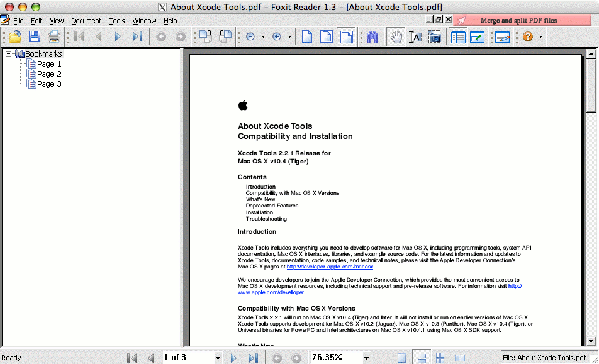Image resolution: width=599 pixels, height=364 pixels.
Task: Toggle the Bookmarks panel icon
Action: point(457,36)
